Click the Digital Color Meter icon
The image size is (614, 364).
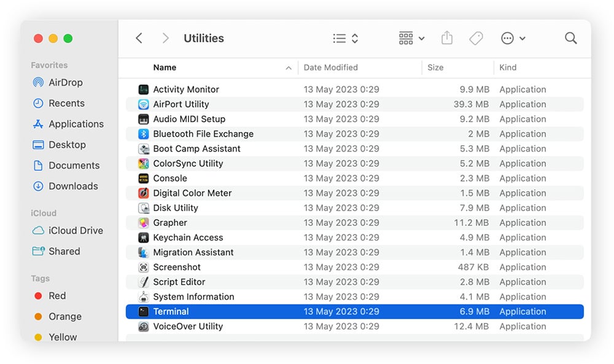144,193
